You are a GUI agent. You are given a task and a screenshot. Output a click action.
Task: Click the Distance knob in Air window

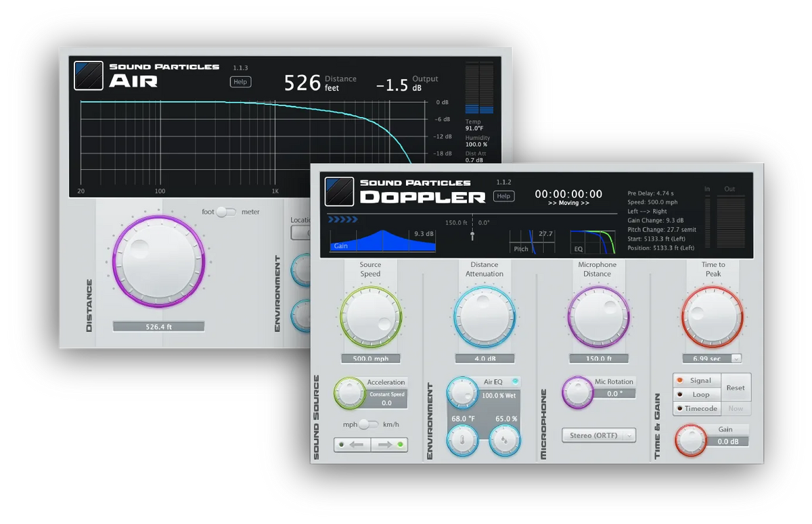coord(159,262)
